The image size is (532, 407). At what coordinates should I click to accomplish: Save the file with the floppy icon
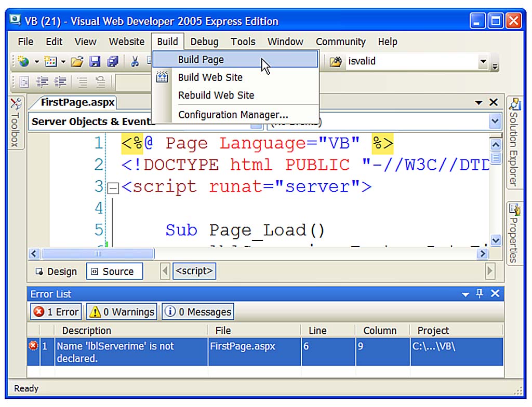click(95, 61)
